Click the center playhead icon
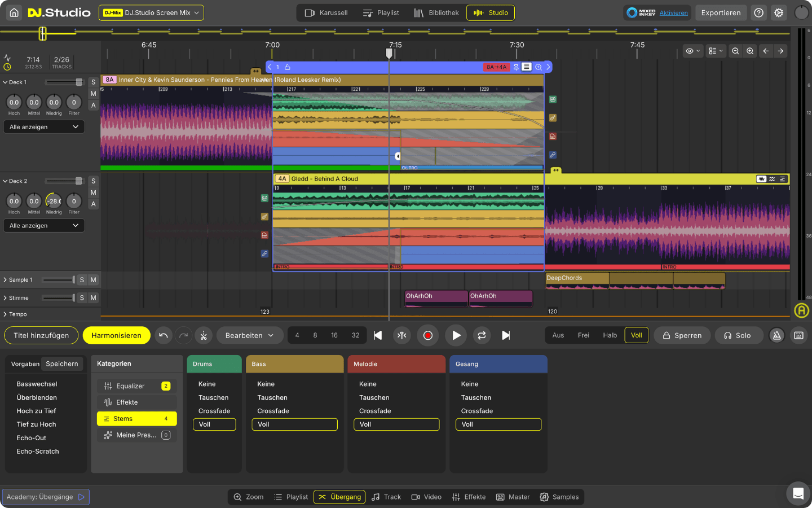812x508 pixels. click(x=402, y=335)
